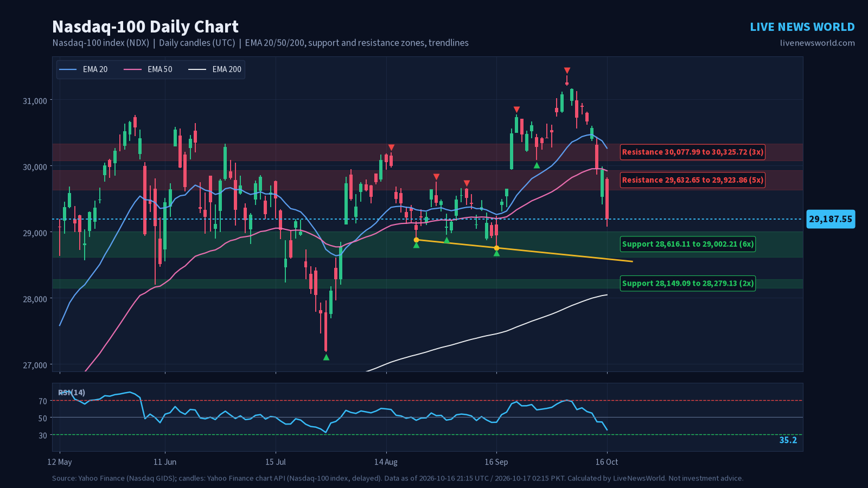Click the RSI 30 level label
Screen dimensions: 868x488
(43, 435)
